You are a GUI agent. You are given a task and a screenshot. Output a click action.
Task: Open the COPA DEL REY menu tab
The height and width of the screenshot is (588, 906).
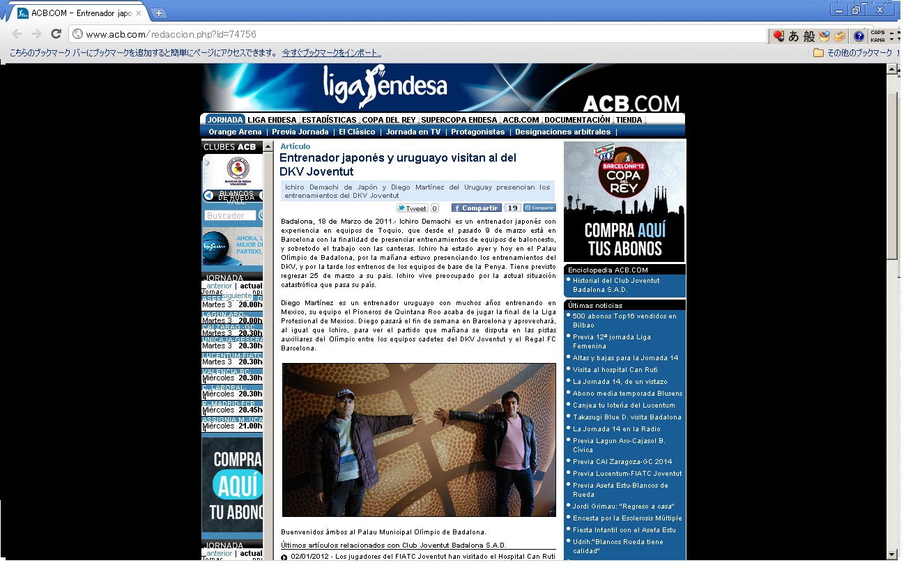tap(389, 120)
